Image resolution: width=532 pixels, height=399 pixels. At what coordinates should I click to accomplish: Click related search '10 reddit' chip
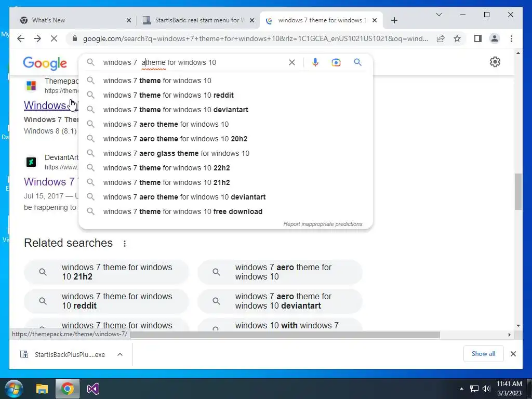pyautogui.click(x=106, y=301)
